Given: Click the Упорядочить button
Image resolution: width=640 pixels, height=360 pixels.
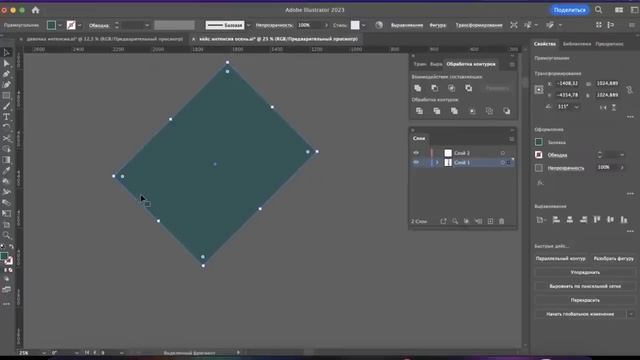Looking at the screenshot, I should pyautogui.click(x=585, y=272).
